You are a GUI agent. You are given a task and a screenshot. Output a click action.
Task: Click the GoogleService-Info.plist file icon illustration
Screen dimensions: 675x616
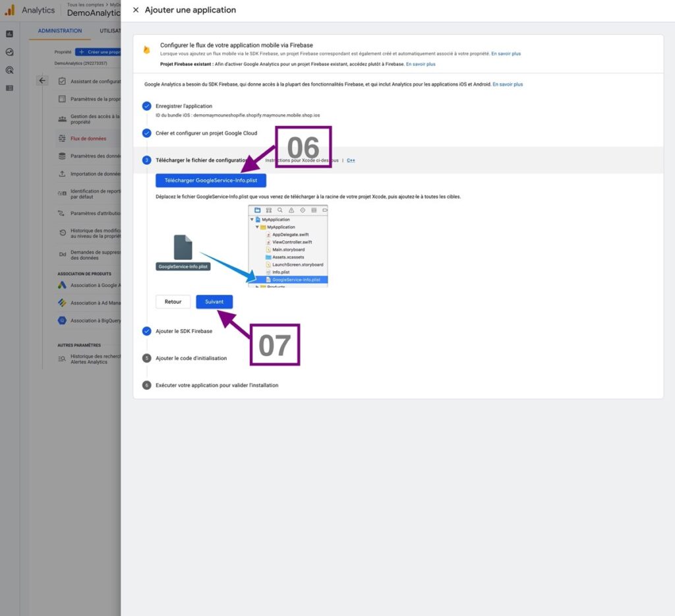[183, 247]
